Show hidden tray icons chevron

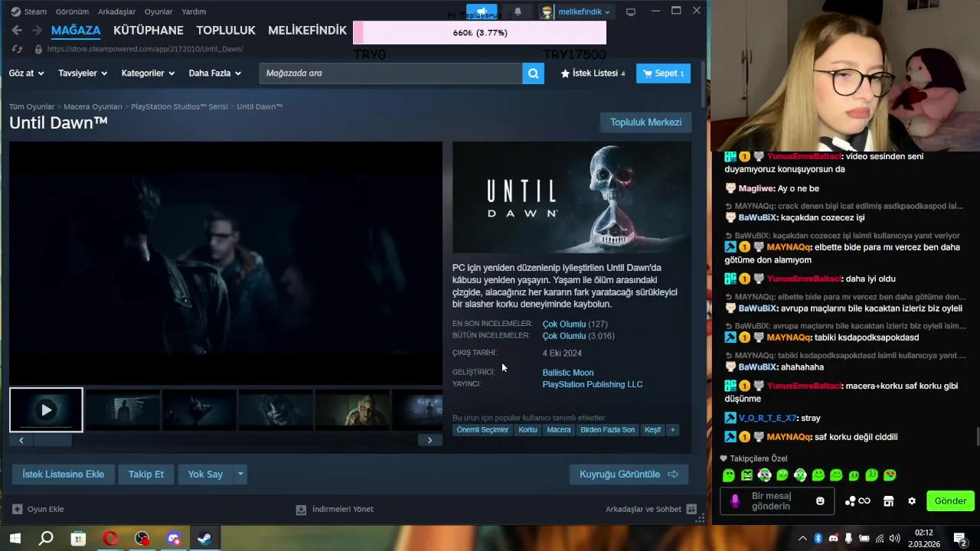[x=802, y=539]
